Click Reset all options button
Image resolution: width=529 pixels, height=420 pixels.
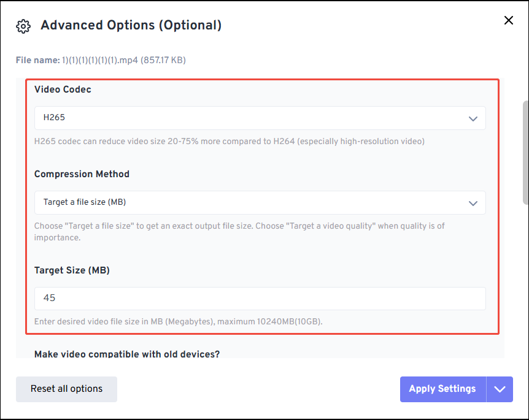66,389
